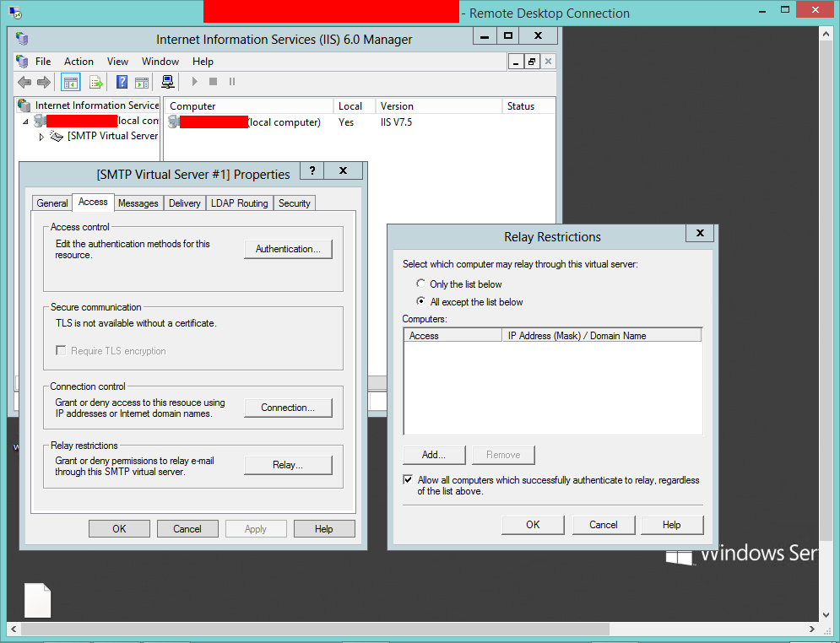The height and width of the screenshot is (643, 840).
Task: Restore the inner MMC child window
Action: click(531, 62)
